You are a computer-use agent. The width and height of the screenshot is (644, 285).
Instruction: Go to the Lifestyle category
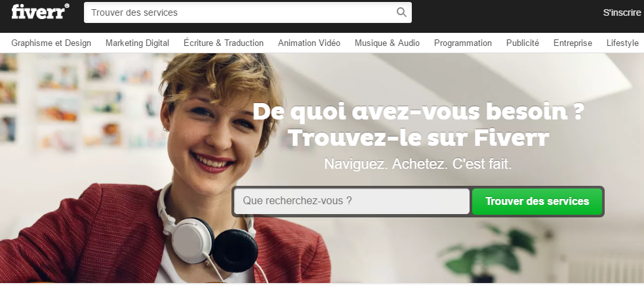622,43
